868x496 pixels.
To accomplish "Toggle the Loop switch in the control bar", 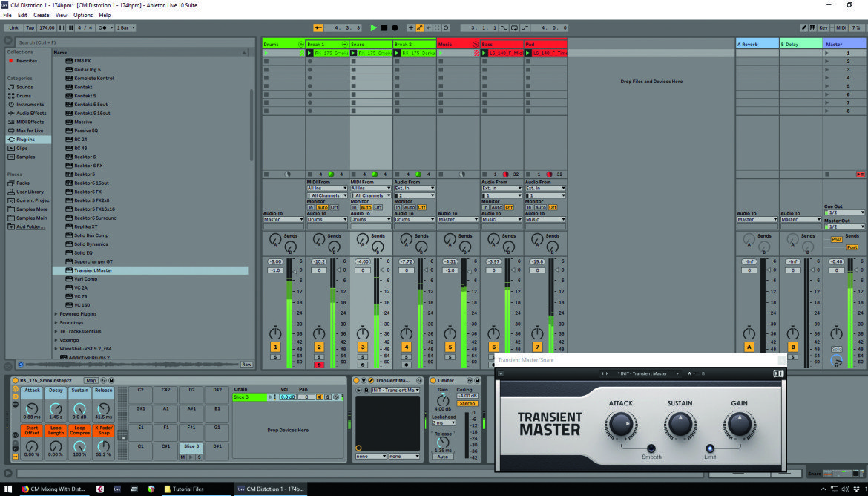I will tap(514, 27).
